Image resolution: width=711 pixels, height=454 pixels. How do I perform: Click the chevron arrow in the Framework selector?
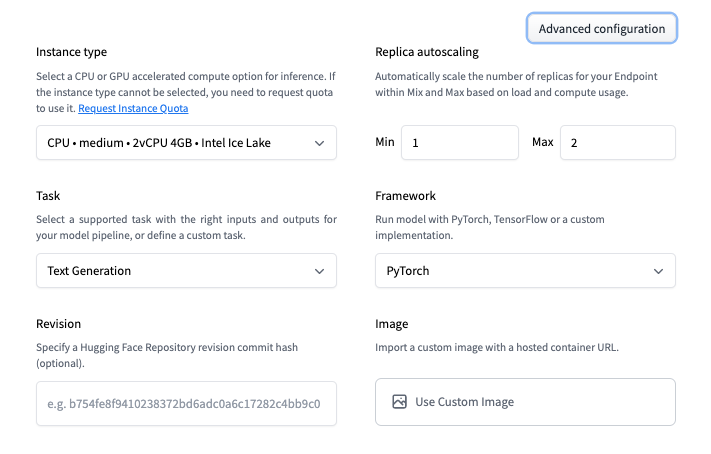658,270
